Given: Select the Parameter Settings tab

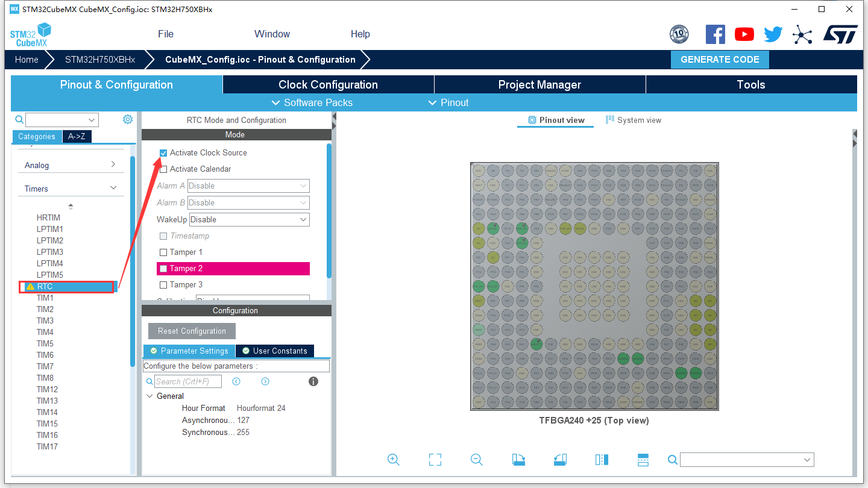Looking at the screenshot, I should pos(189,351).
